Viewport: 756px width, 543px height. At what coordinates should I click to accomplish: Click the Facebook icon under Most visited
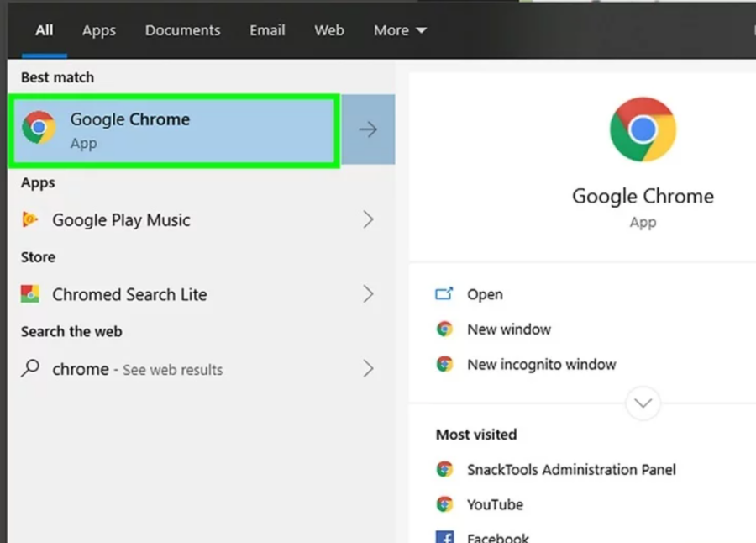tap(444, 537)
